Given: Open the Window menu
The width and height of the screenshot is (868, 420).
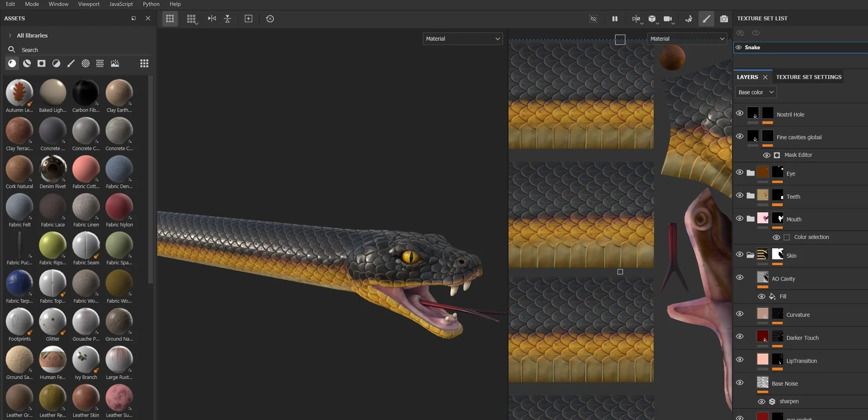Looking at the screenshot, I should (58, 4).
